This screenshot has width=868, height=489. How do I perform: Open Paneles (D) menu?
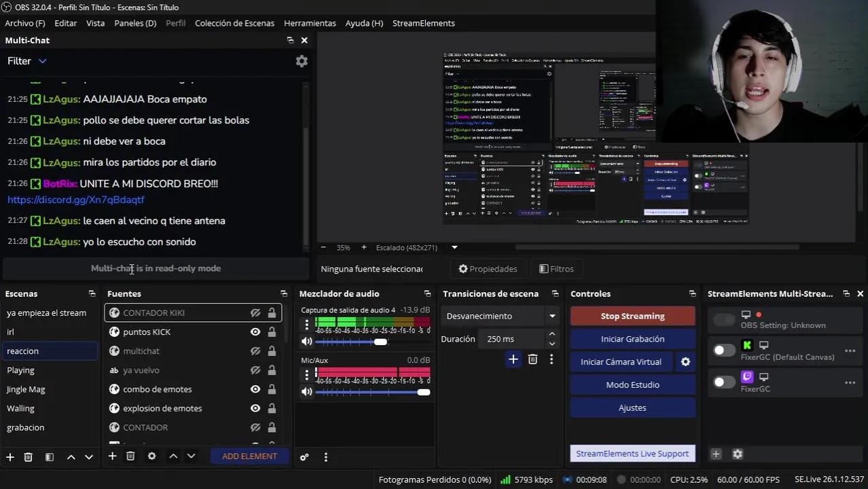pyautogui.click(x=135, y=23)
